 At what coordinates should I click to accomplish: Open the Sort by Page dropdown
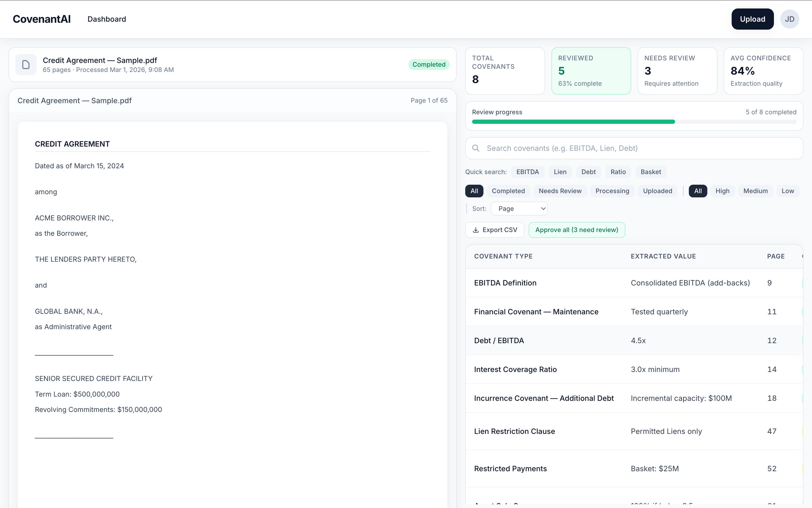[519, 209]
